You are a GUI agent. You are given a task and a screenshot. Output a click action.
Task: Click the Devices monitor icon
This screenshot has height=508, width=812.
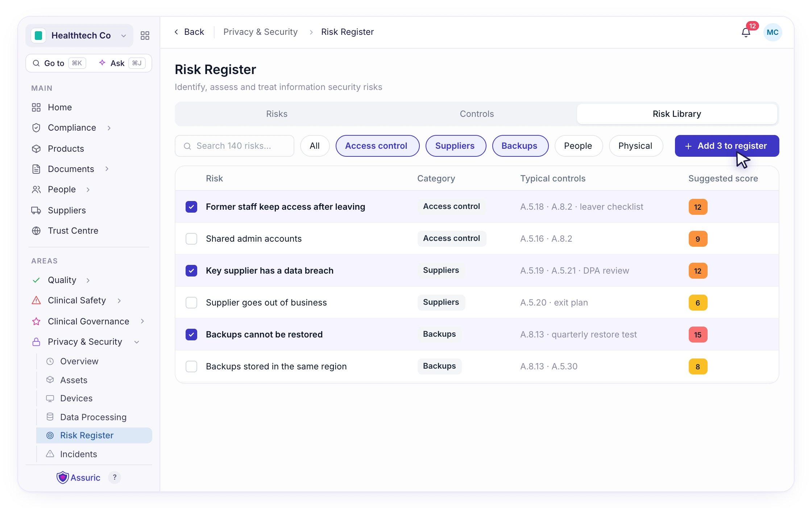50,398
